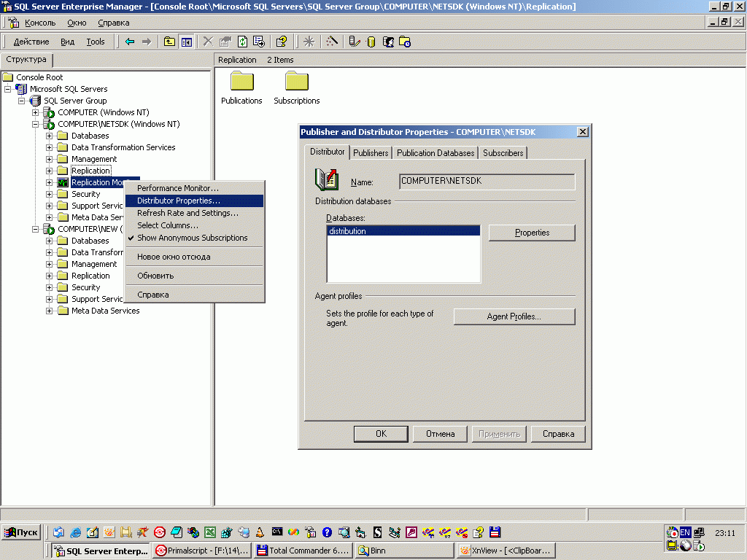
Task: Click OK in the properties dialog
Action: coord(381,434)
